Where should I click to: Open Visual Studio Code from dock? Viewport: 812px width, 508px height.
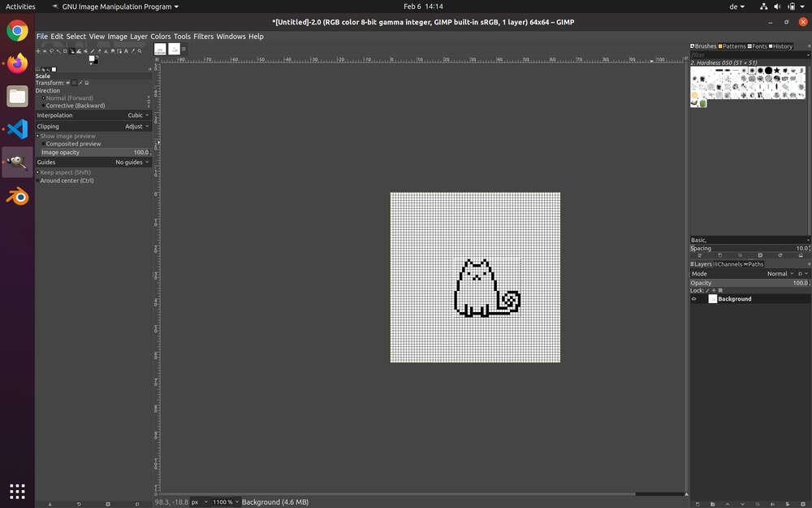[17, 129]
